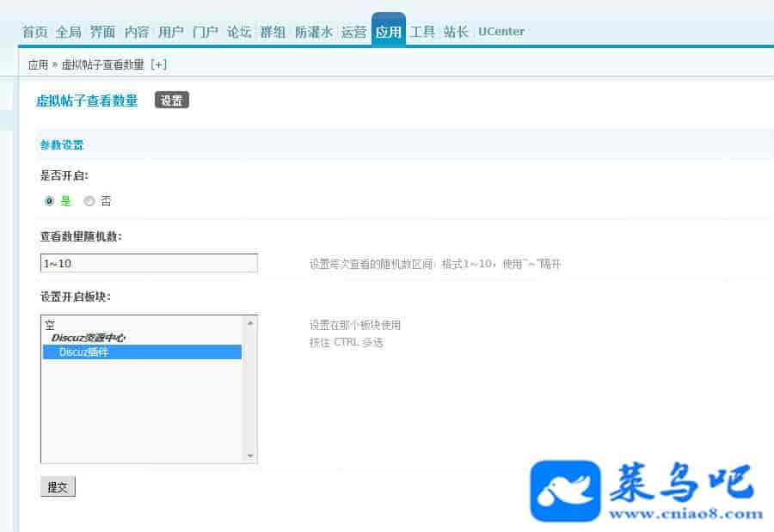Select Discuz资源中心 group in the list
The width and height of the screenshot is (774, 532).
point(89,339)
